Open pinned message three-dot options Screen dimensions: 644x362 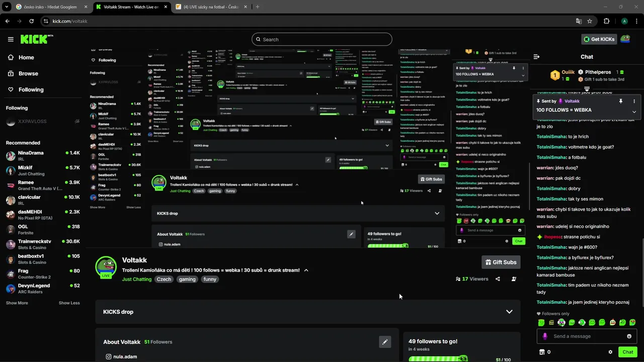[634, 101]
